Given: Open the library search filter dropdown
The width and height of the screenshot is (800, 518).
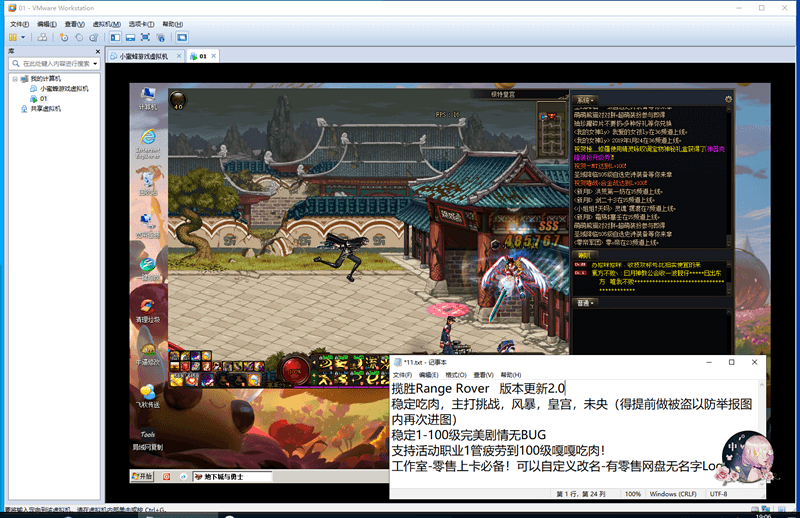Looking at the screenshot, I should 95,63.
